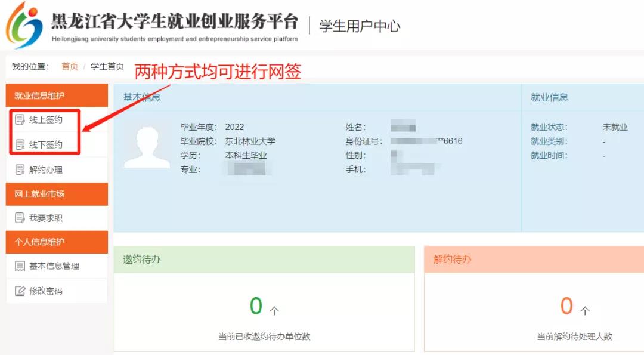
Task: Open the 基本信息管理 icon in sidebar
Action: click(x=20, y=266)
